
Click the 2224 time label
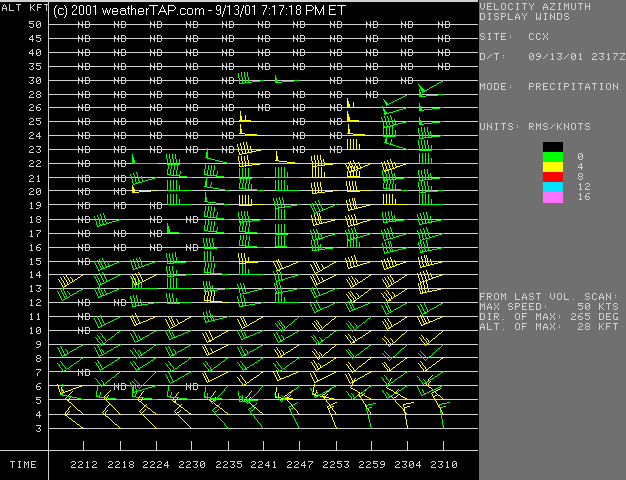click(157, 465)
